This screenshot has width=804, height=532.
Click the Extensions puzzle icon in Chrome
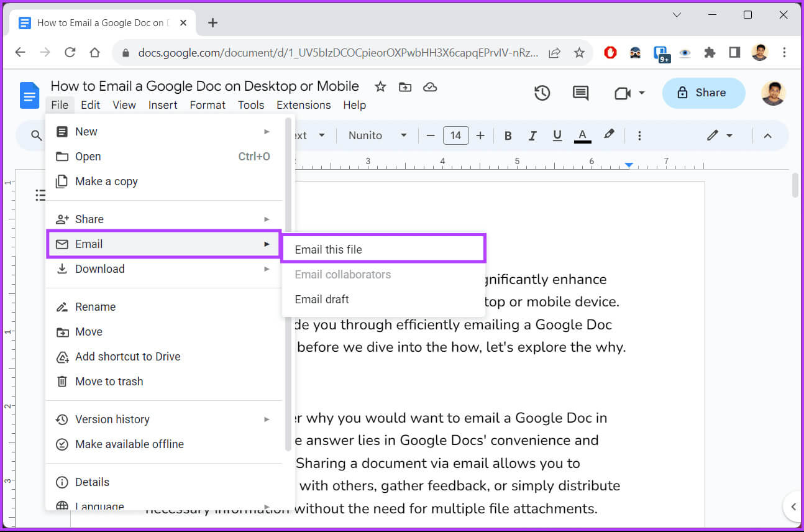pos(710,53)
